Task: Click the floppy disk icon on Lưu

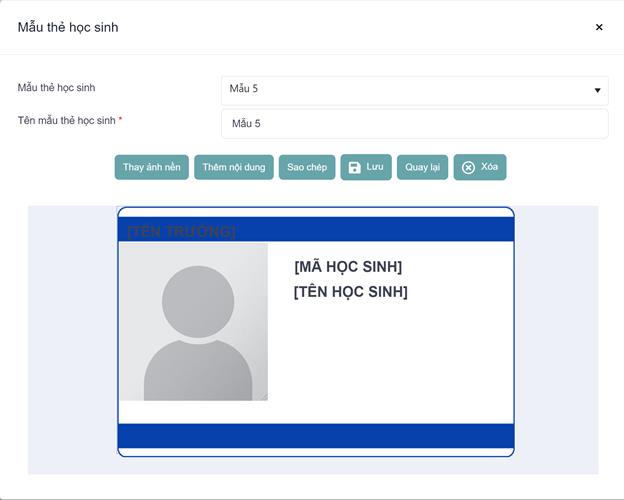Action: pos(355,167)
